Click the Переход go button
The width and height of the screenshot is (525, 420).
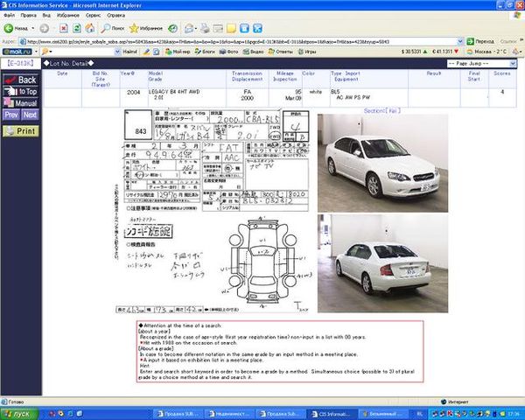[480, 41]
